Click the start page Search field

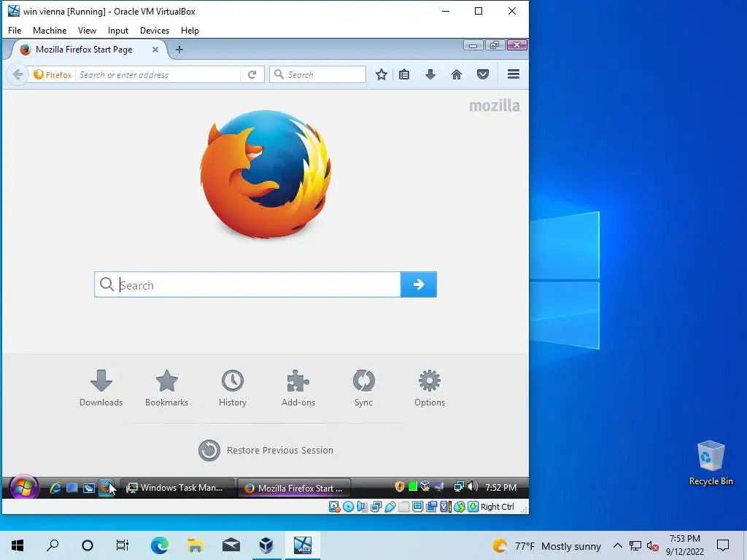pos(247,285)
